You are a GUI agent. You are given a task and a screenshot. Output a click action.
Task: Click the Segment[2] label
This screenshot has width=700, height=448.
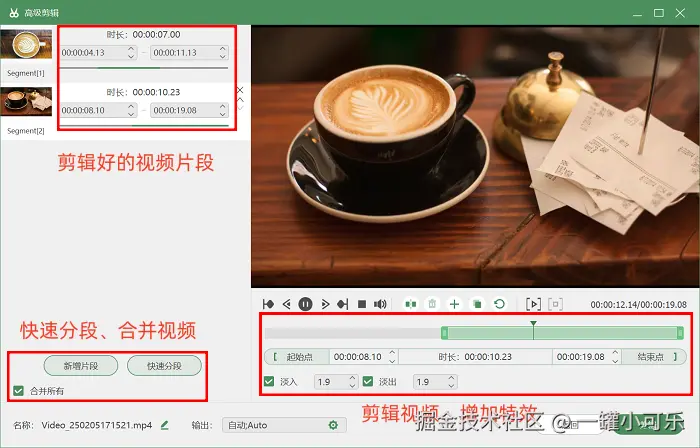(26, 131)
